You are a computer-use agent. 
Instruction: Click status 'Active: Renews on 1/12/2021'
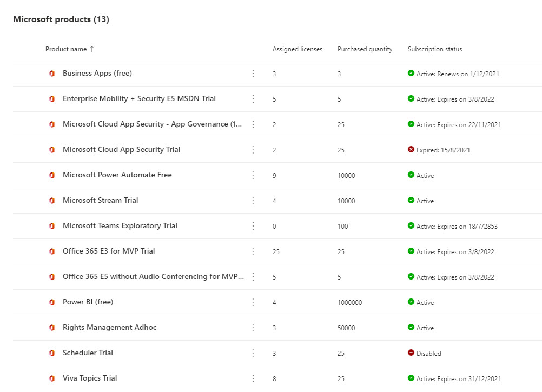tap(458, 74)
